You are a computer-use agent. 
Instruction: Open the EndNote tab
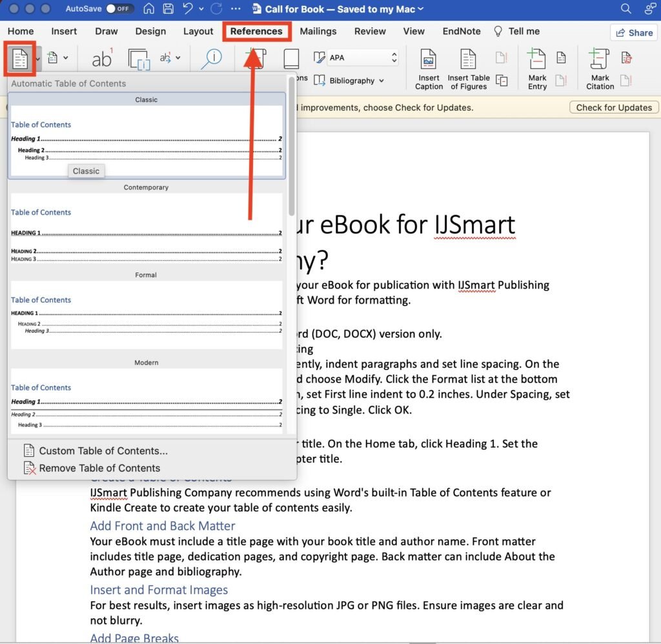[x=462, y=31]
